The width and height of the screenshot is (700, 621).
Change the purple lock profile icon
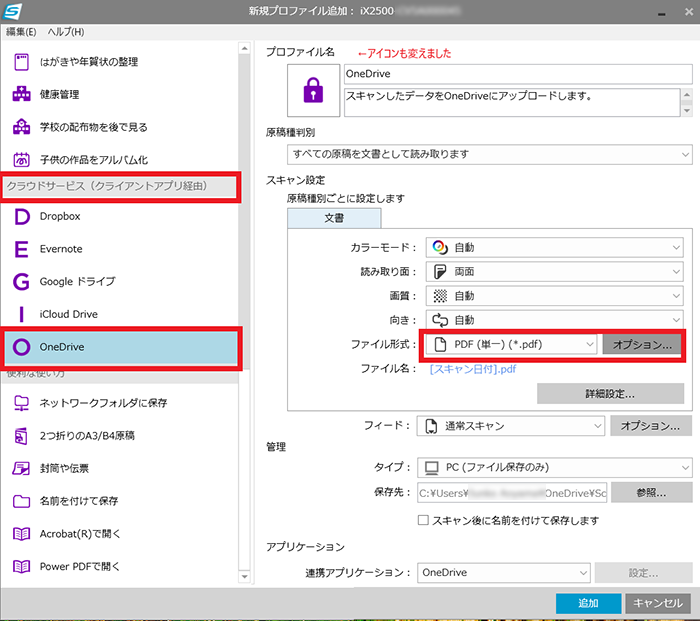(x=313, y=90)
